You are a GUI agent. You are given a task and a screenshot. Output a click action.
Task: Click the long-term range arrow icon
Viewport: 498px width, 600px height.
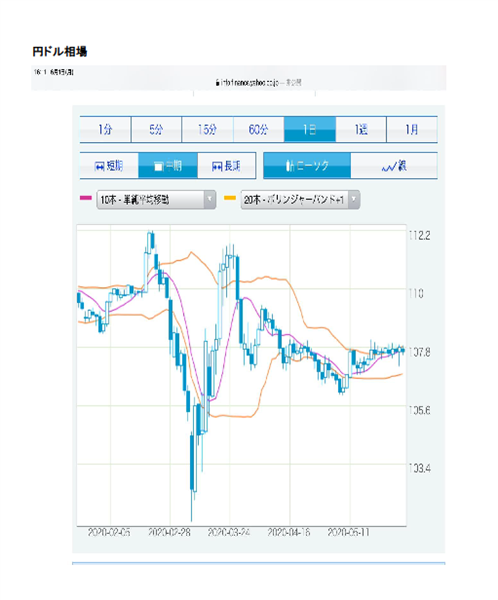point(217,167)
